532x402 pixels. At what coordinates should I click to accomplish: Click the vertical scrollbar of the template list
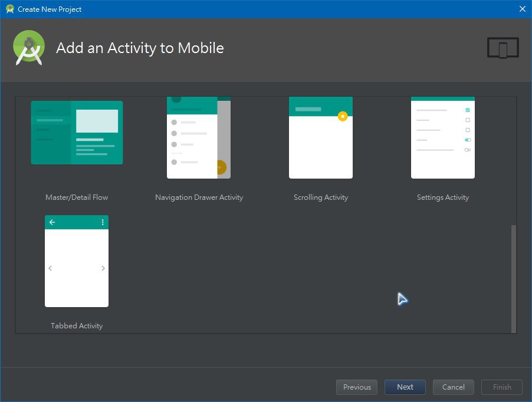513,277
